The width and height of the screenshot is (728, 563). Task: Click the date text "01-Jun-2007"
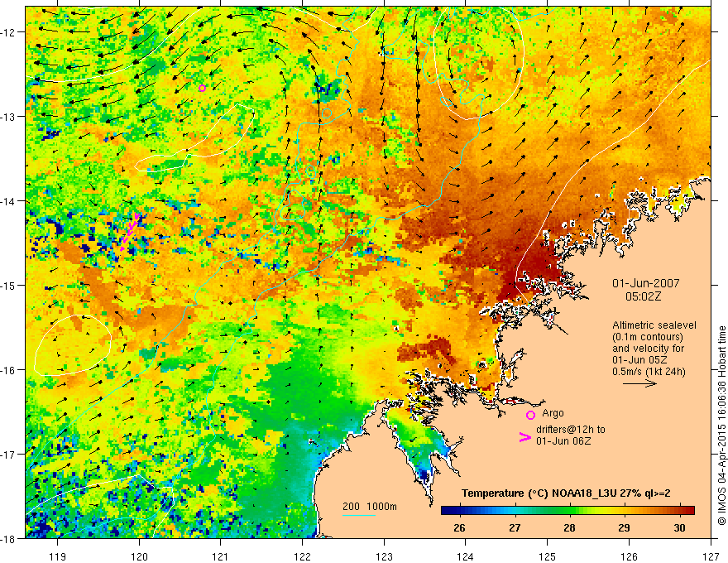coord(646,283)
